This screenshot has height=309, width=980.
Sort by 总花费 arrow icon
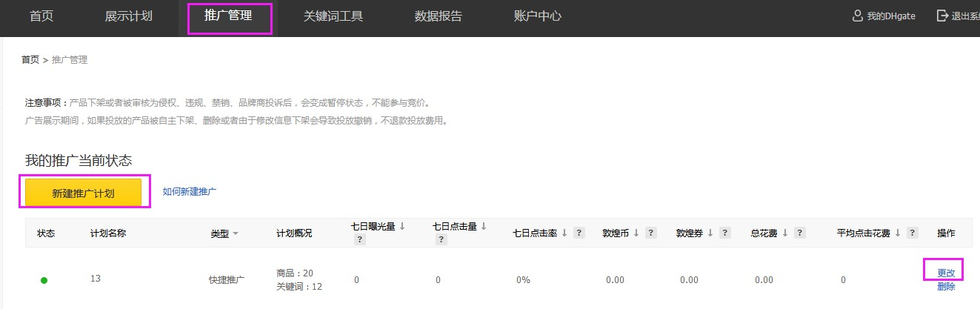pos(784,233)
